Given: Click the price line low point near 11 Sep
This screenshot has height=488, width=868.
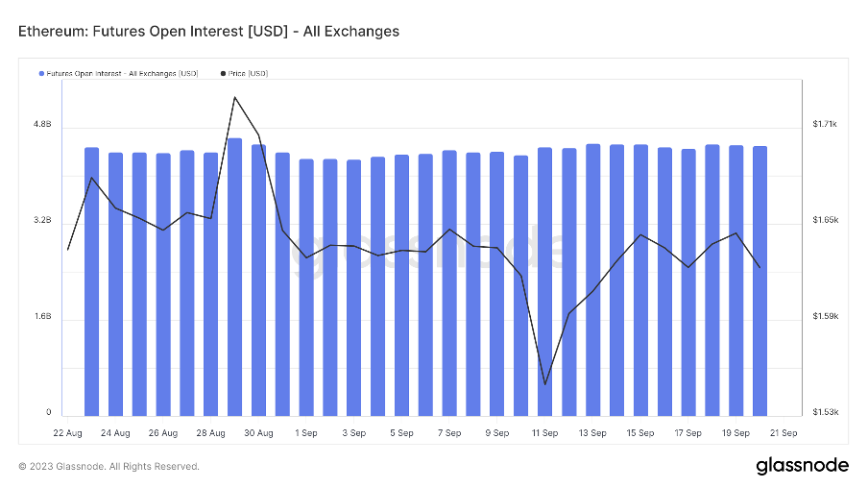Looking at the screenshot, I should click(545, 384).
